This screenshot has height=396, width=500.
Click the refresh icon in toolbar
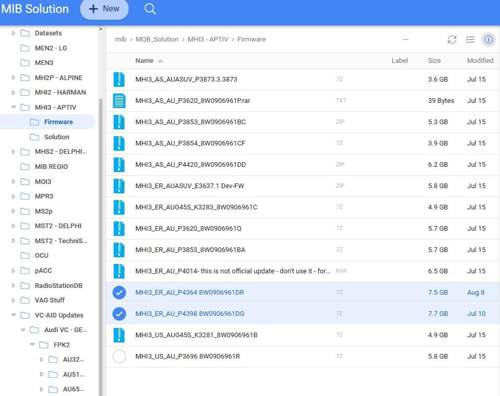point(452,40)
